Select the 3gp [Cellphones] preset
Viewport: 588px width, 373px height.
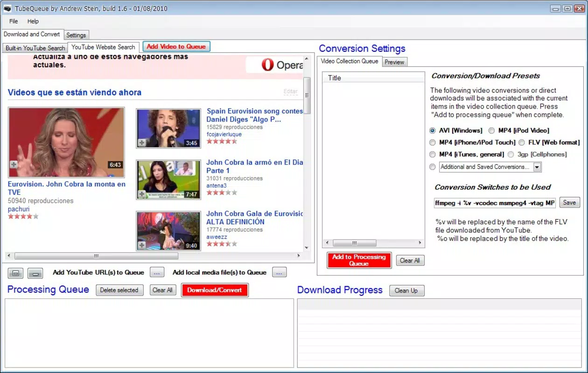(x=511, y=154)
